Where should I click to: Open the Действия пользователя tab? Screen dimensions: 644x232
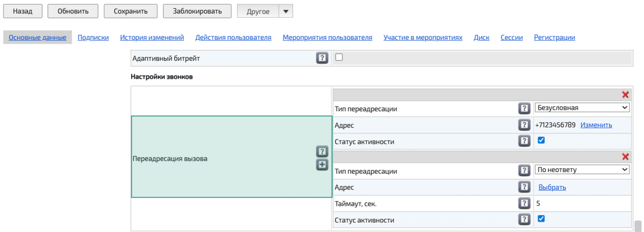coord(233,38)
